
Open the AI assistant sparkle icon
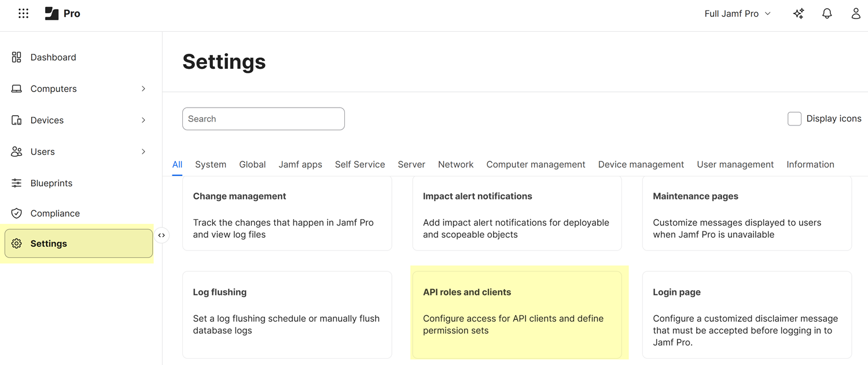(799, 13)
